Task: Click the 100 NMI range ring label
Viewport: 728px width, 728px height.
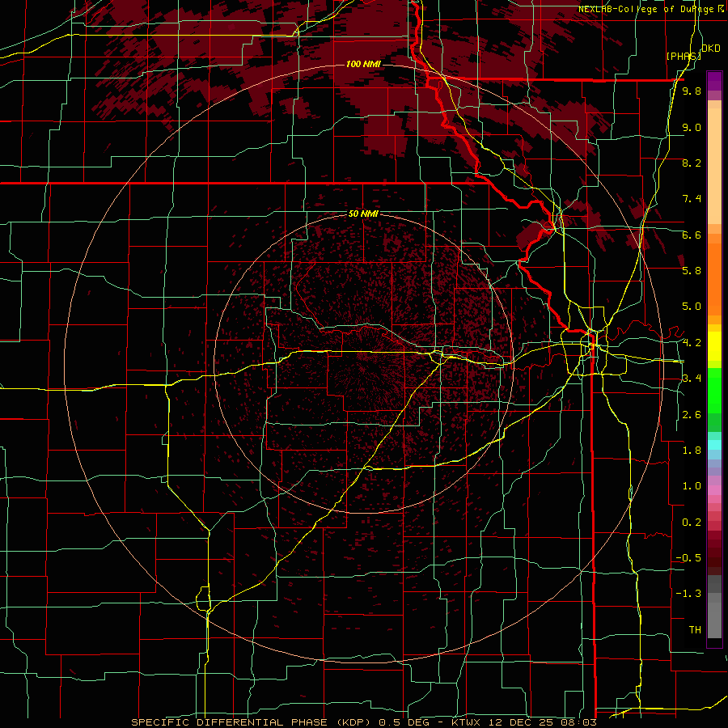Action: pyautogui.click(x=363, y=64)
